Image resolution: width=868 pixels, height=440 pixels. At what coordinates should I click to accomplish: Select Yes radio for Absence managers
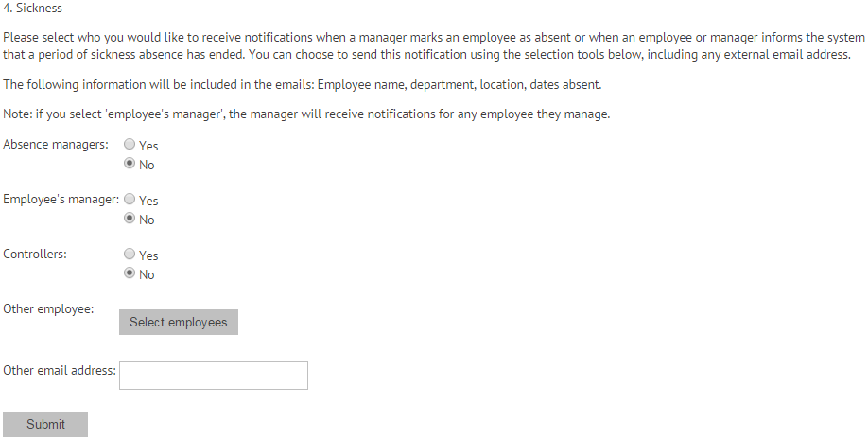[130, 144]
